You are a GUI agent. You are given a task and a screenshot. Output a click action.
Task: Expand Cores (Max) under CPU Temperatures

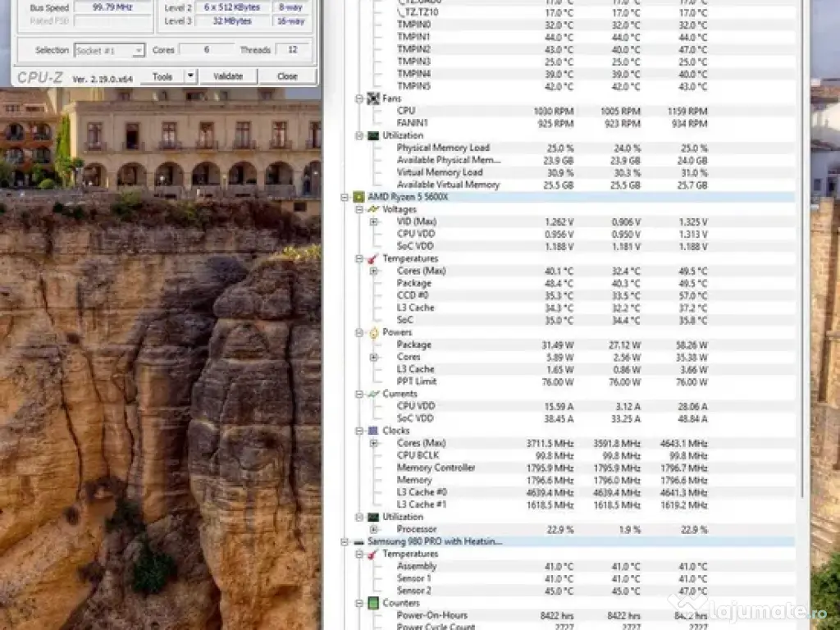click(x=374, y=271)
